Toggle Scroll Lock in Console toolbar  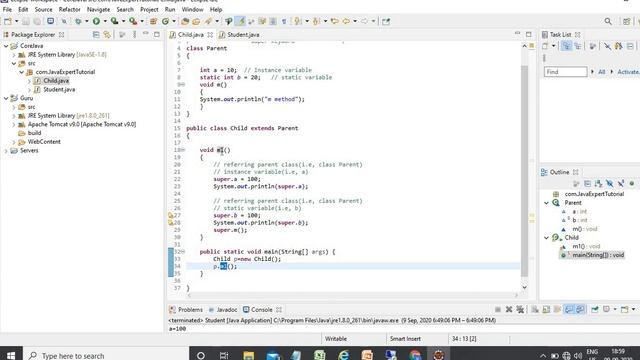click(x=546, y=309)
